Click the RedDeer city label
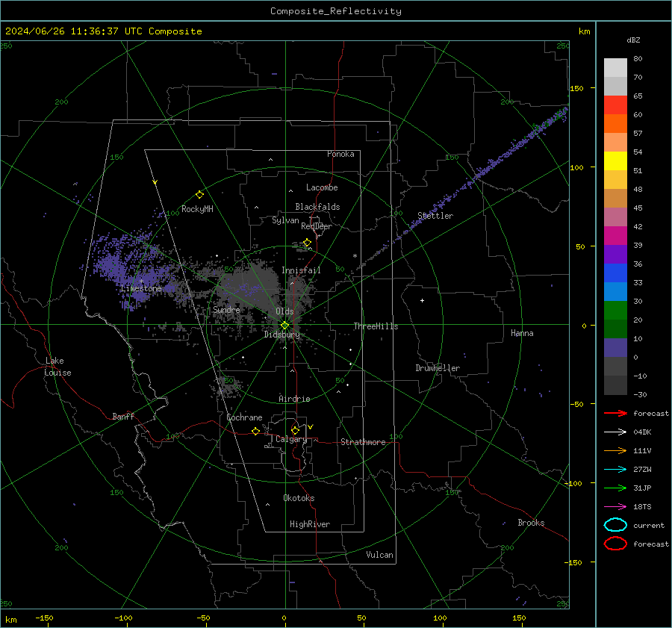This screenshot has height=628, width=672. click(x=317, y=226)
